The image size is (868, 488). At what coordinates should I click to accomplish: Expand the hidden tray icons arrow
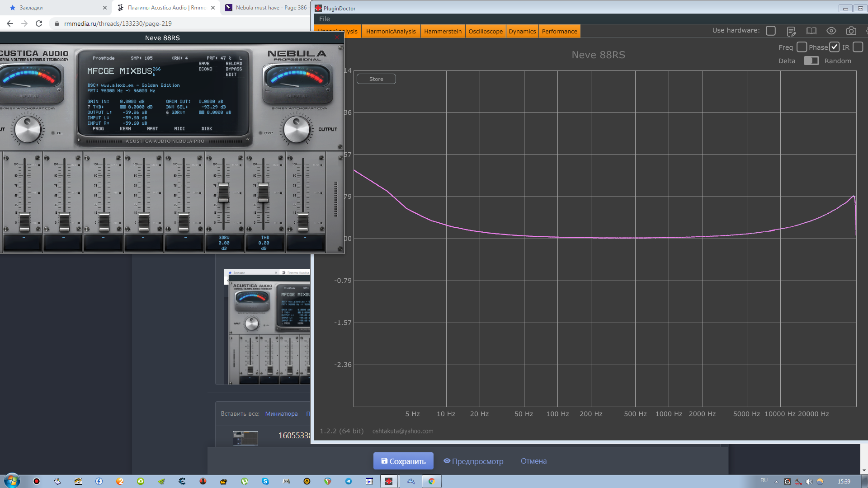click(776, 482)
